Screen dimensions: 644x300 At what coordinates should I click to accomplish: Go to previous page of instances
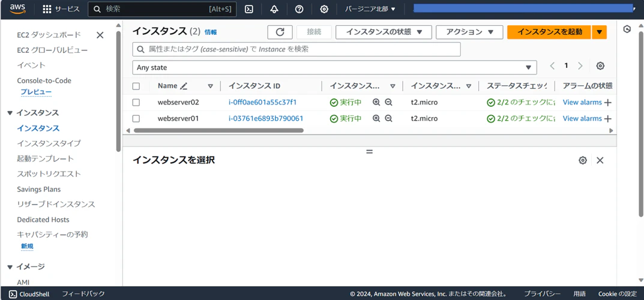coord(552,66)
